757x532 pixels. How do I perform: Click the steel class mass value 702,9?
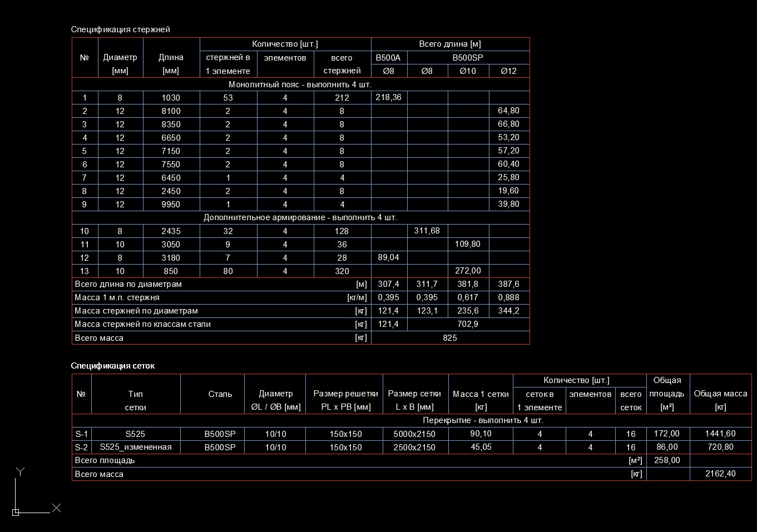[x=468, y=324]
